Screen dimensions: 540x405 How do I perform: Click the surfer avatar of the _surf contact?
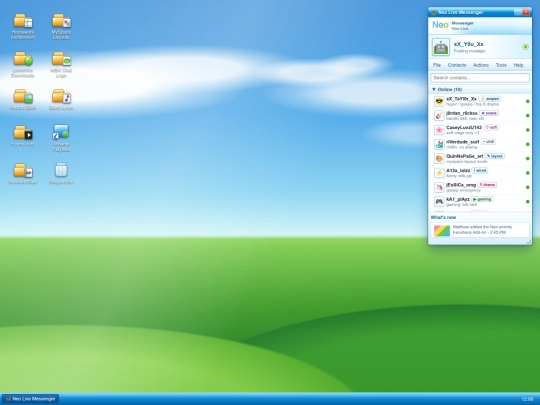(x=439, y=144)
